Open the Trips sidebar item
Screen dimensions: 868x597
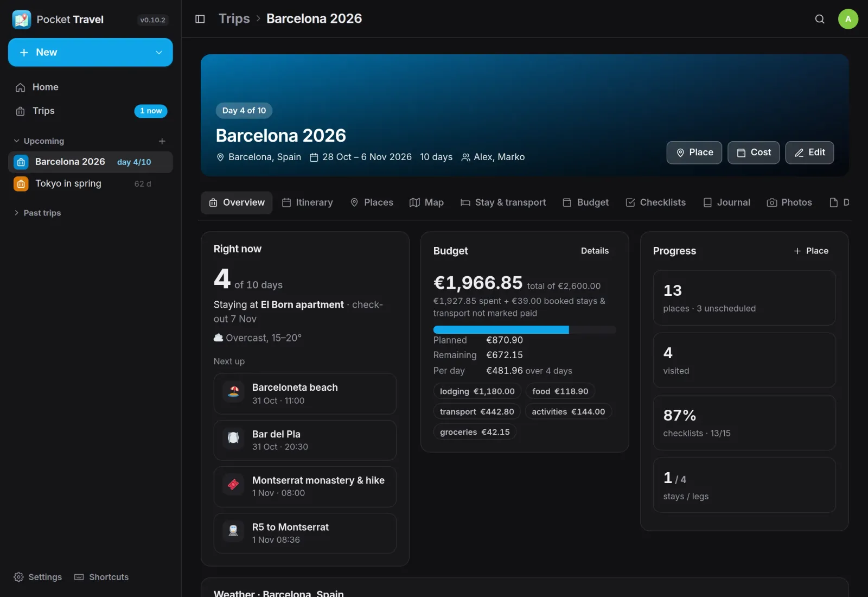pos(91,111)
